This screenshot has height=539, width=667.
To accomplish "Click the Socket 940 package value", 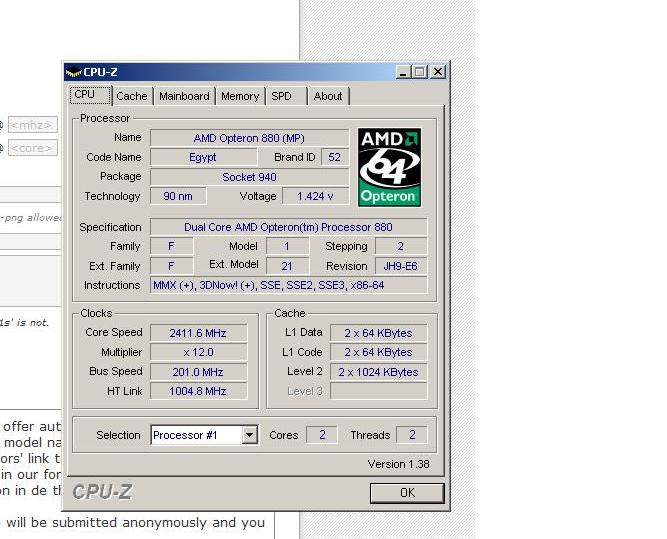I will click(249, 177).
